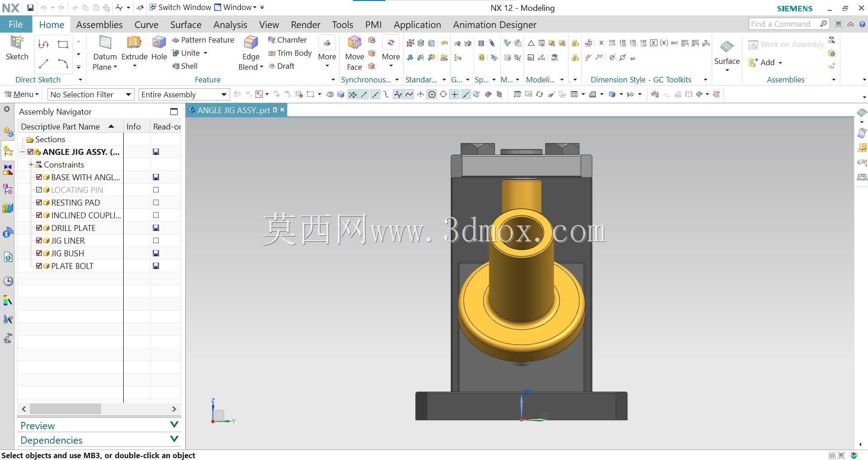Expand the Preview panel section

[x=99, y=425]
